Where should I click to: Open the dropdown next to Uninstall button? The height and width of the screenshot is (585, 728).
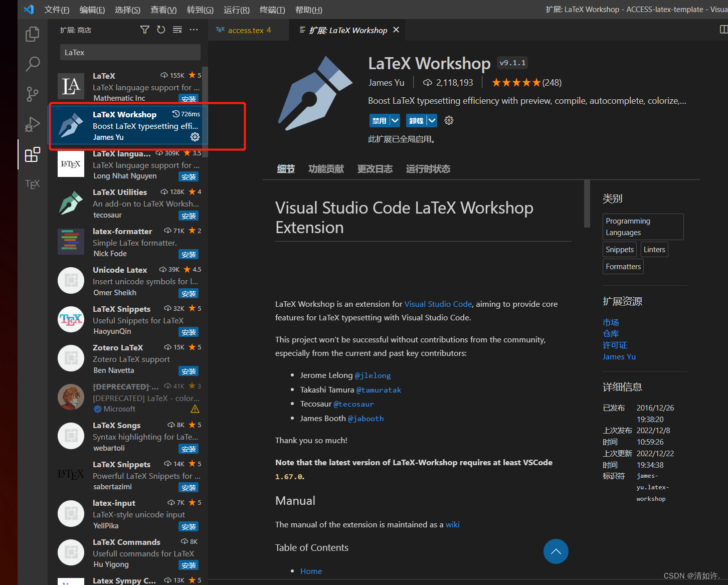tap(432, 120)
